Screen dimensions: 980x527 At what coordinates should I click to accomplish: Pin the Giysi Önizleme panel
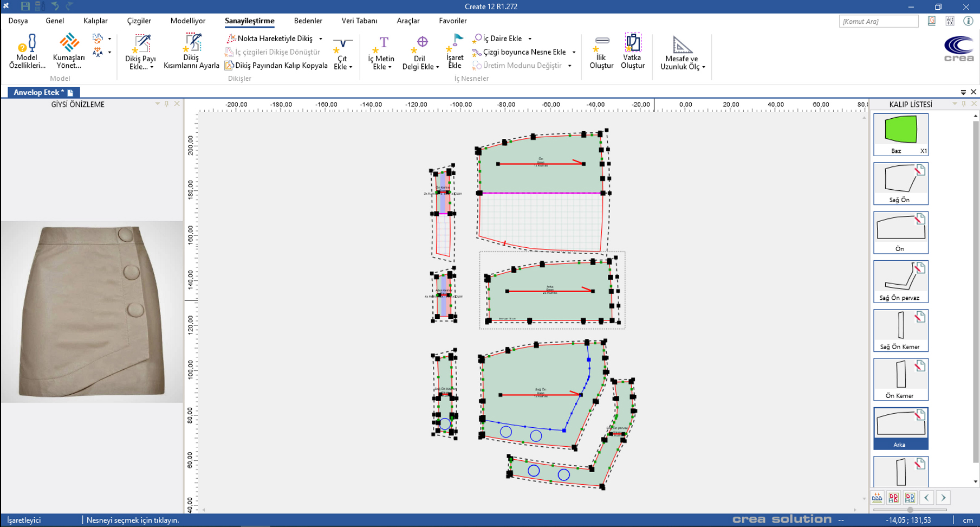pos(167,104)
